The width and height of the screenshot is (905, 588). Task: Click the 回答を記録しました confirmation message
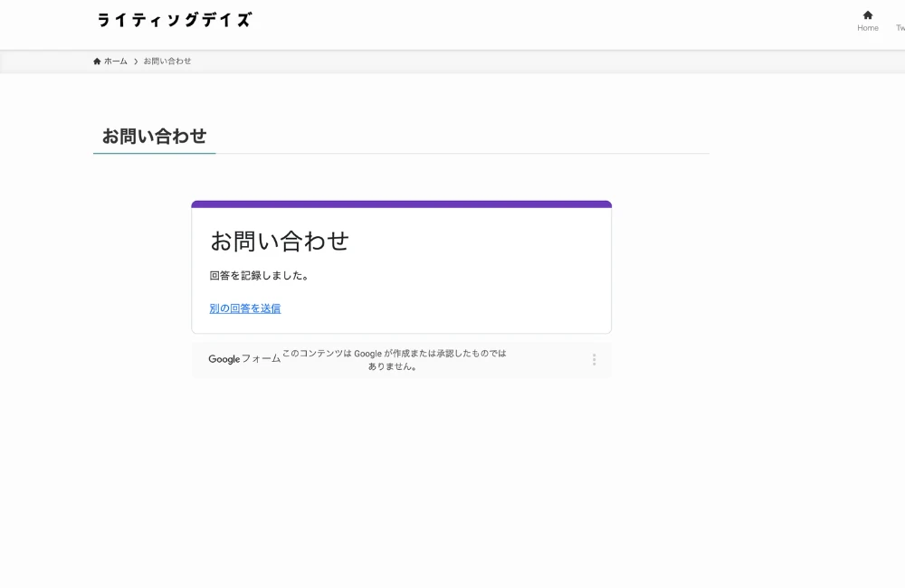click(x=259, y=276)
